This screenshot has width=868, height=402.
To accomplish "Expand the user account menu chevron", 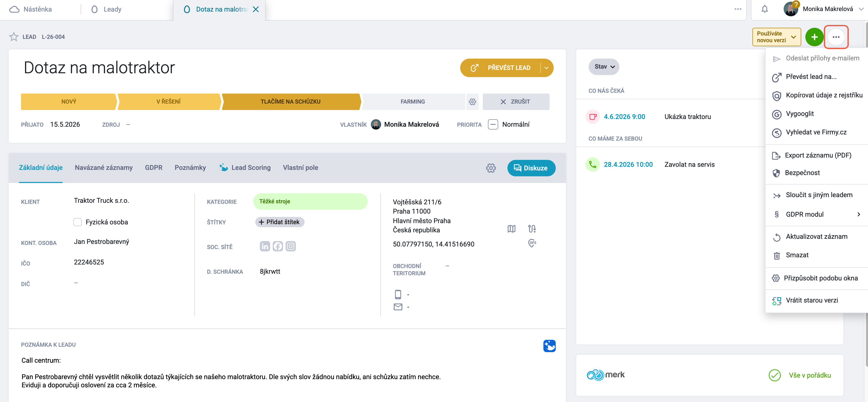I will (x=861, y=9).
